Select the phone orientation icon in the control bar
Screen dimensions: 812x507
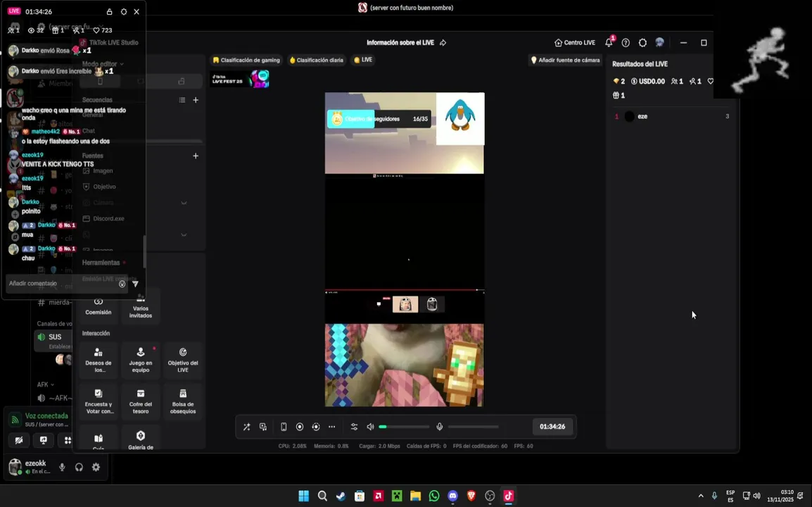[x=284, y=427]
